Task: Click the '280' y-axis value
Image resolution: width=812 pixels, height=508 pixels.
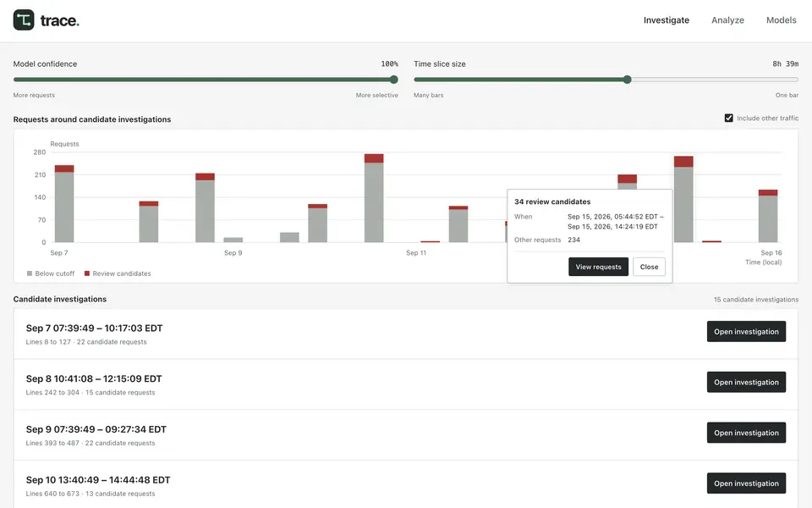Action: tap(40, 152)
